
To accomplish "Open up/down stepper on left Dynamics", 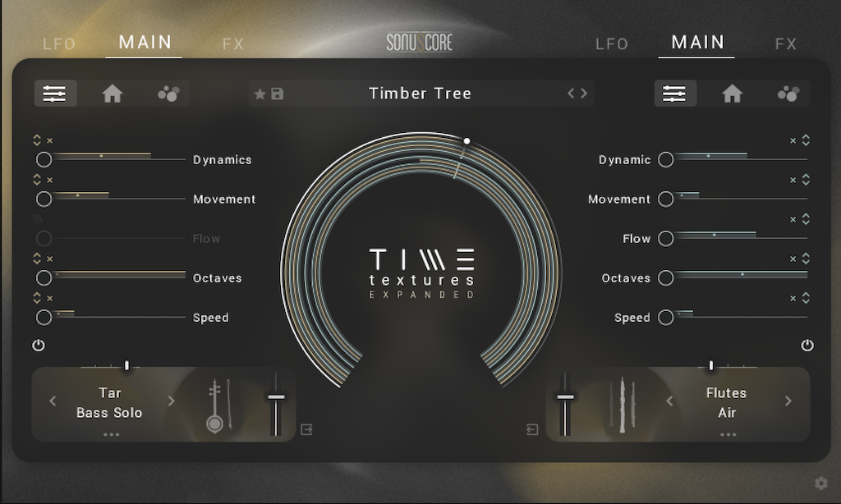I will 37,140.
